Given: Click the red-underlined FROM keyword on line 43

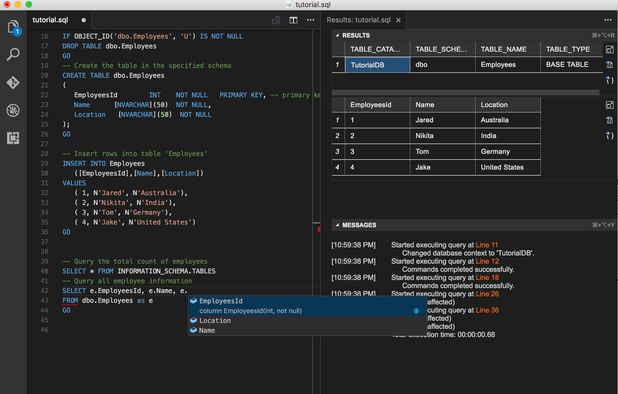Looking at the screenshot, I should (70, 301).
